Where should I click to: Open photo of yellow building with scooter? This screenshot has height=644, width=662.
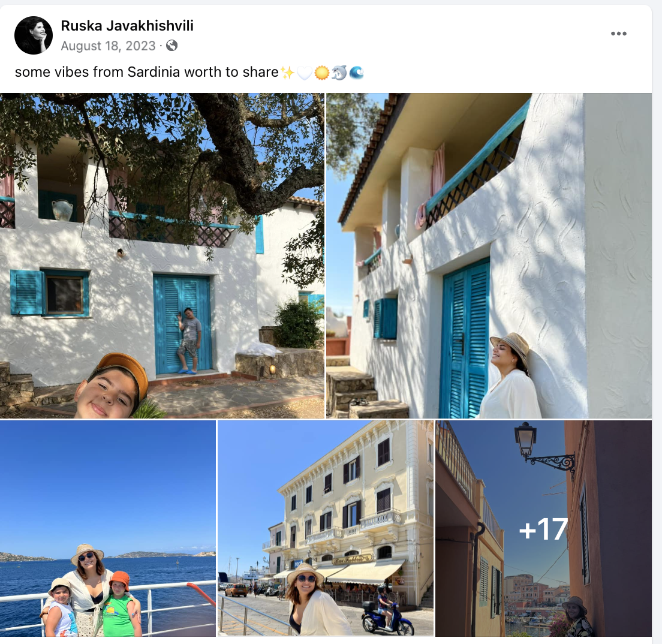[326, 528]
